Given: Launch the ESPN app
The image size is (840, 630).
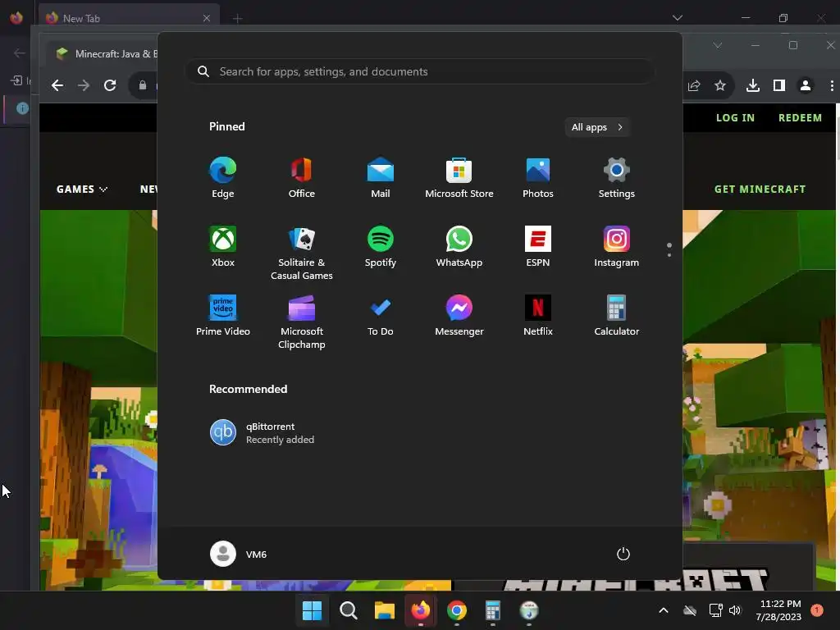Looking at the screenshot, I should (538, 246).
